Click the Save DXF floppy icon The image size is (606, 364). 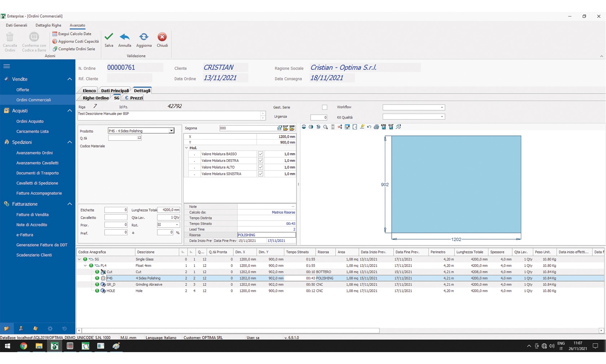click(x=391, y=127)
